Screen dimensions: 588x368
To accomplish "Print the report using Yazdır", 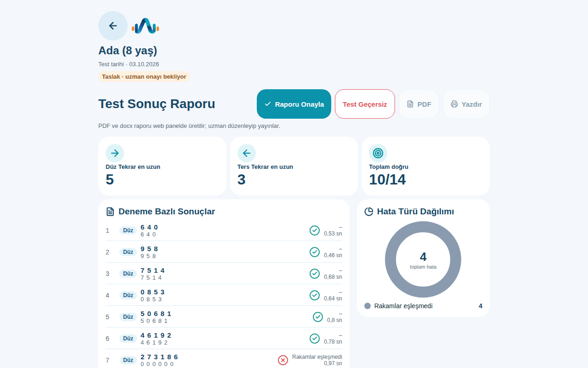I will [x=466, y=104].
